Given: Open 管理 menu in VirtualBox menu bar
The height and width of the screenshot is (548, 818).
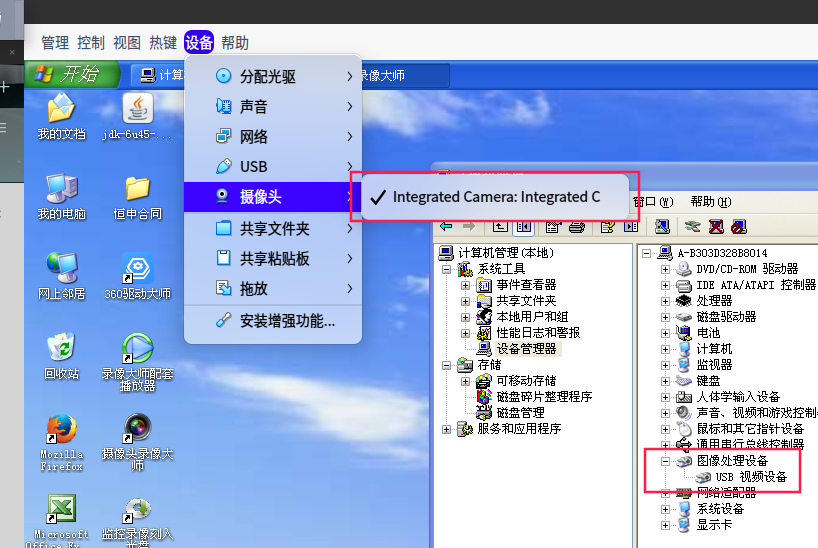Looking at the screenshot, I should 55,42.
